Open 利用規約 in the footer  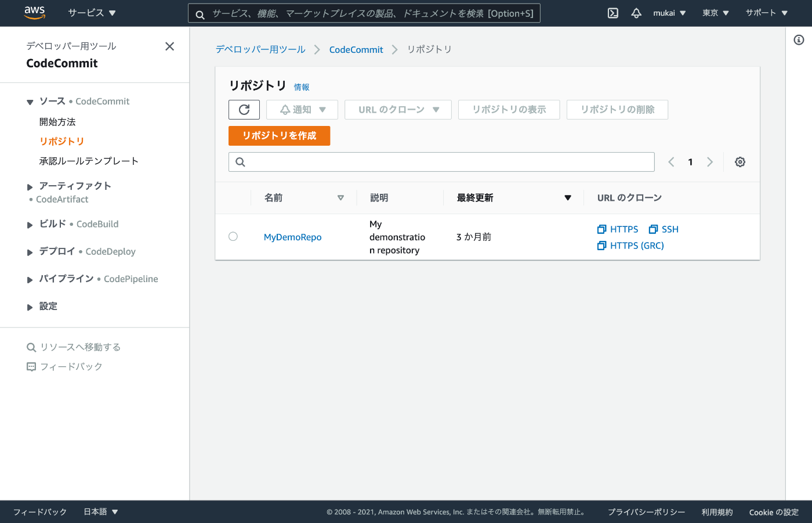717,512
